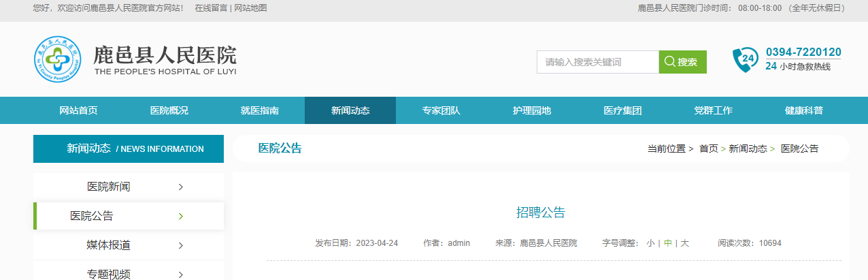
Task: Expand the 医院新闻 sidebar arrow
Action: click(180, 187)
